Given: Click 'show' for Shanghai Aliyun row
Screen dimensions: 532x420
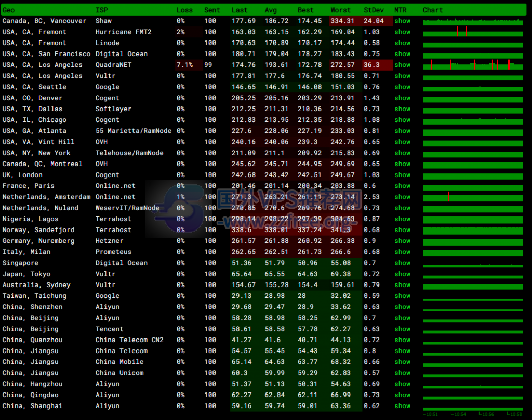Looking at the screenshot, I should coord(403,406).
